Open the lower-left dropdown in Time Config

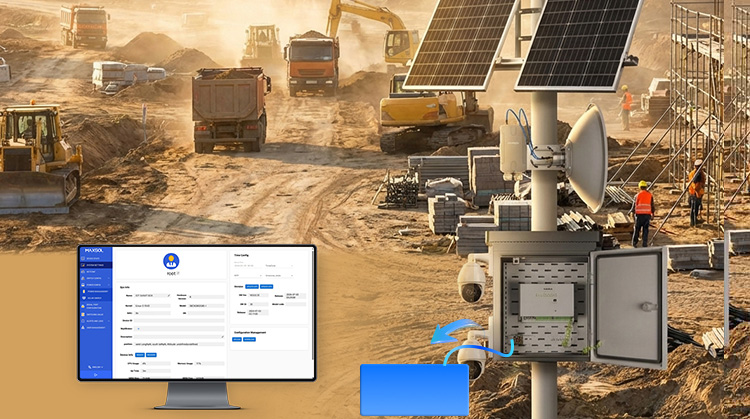[247, 276]
